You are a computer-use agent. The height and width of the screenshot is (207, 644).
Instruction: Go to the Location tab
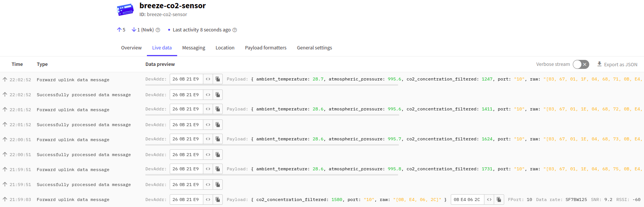coord(225,48)
